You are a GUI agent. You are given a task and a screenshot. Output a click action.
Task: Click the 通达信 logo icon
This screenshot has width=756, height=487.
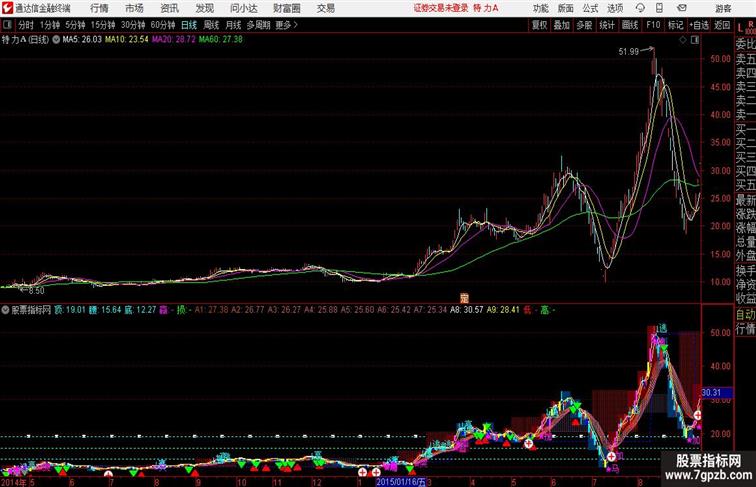[7, 8]
